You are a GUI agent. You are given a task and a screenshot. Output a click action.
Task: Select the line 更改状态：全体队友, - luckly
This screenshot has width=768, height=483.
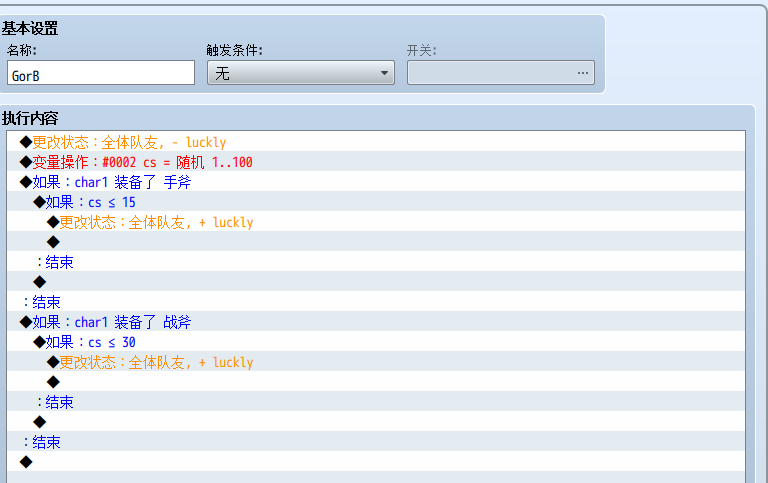pyautogui.click(x=376, y=142)
